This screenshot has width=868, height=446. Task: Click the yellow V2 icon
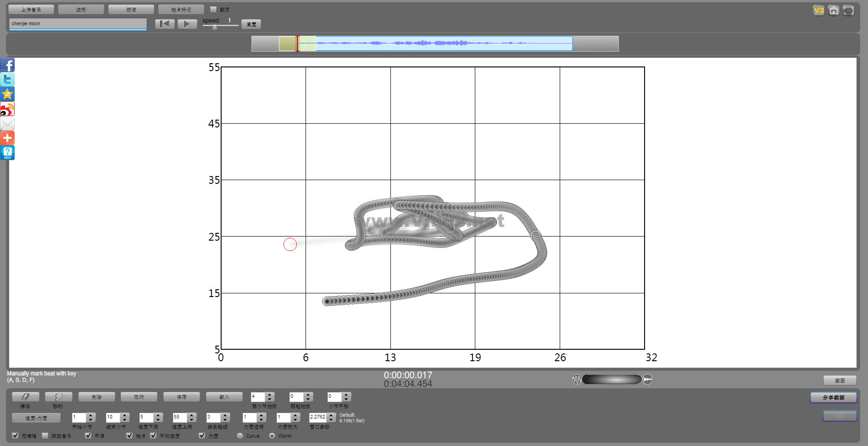818,11
